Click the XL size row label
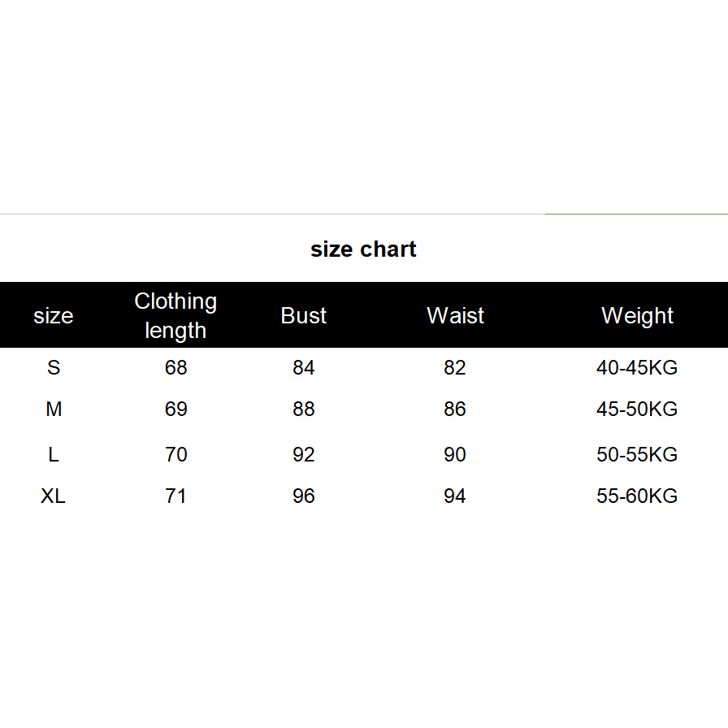The height and width of the screenshot is (728, 728). coord(54,496)
